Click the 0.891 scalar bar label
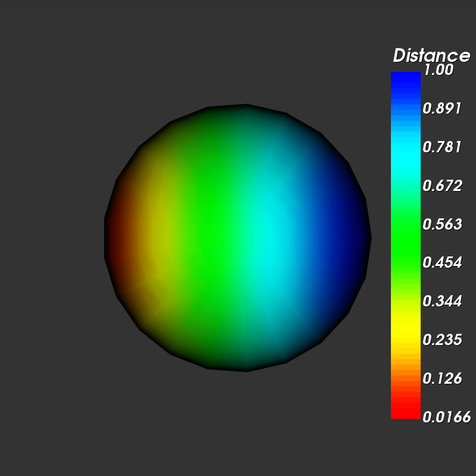 (441, 108)
